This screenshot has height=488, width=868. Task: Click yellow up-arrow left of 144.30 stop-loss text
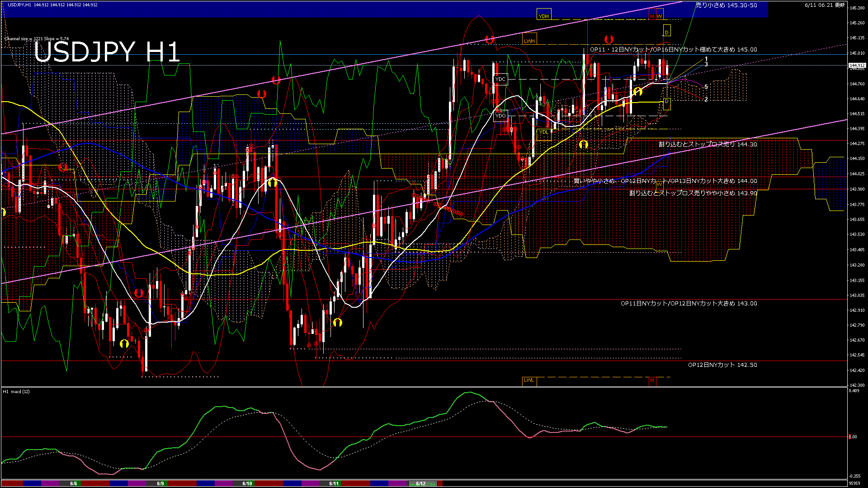[x=584, y=145]
